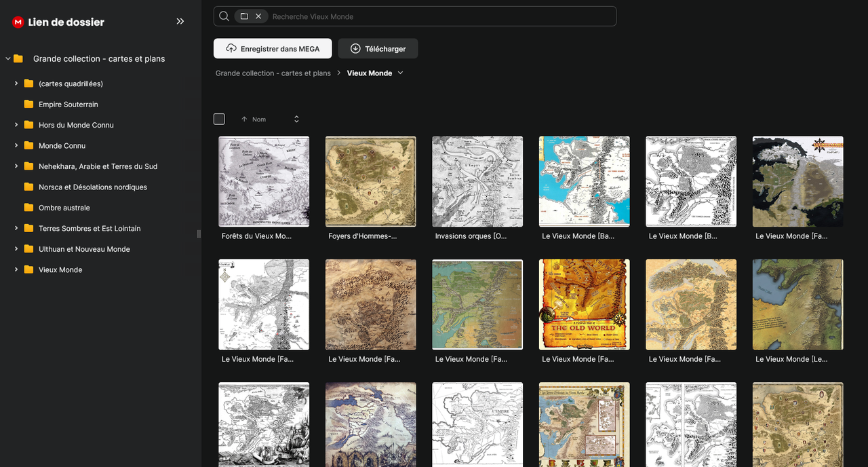Click the folder filter chip icon in search
The image size is (868, 467).
pyautogui.click(x=244, y=16)
